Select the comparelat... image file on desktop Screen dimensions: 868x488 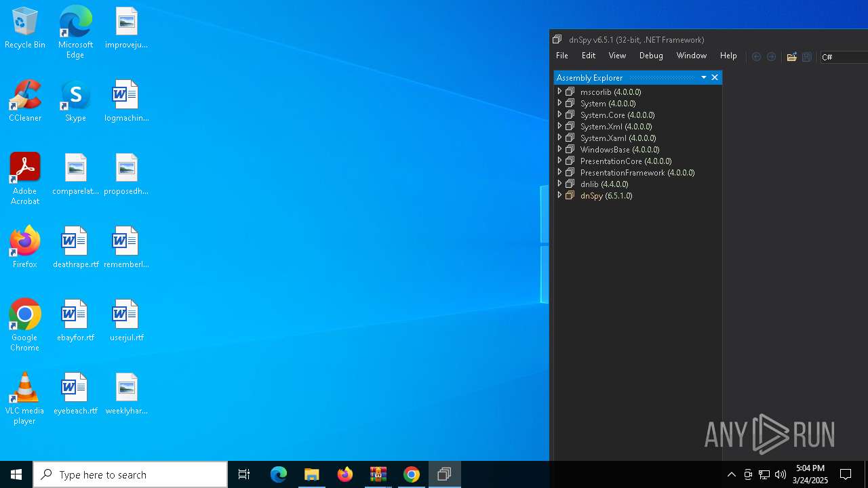tap(75, 175)
